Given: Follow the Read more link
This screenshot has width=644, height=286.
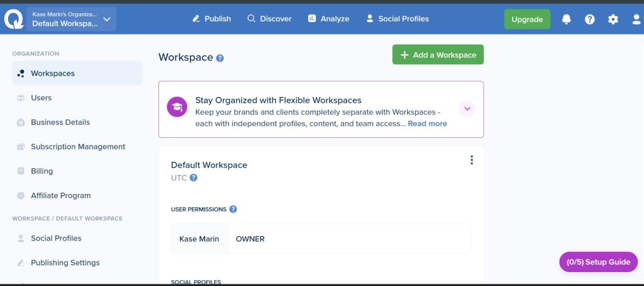Looking at the screenshot, I should coord(428,124).
